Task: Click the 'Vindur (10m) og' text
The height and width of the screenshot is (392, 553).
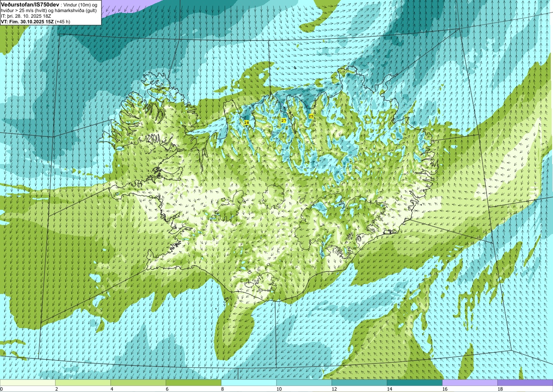Action: click(x=80, y=5)
